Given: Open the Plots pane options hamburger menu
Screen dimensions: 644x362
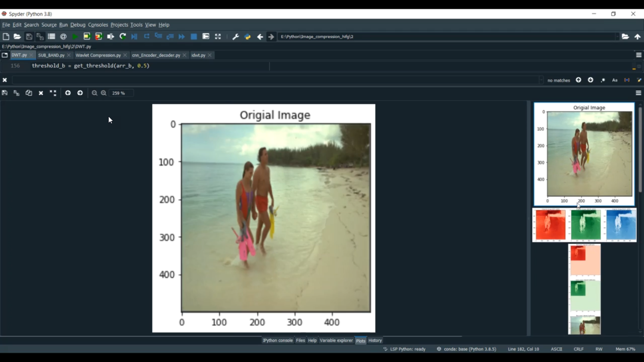Looking at the screenshot, I should click(x=638, y=93).
